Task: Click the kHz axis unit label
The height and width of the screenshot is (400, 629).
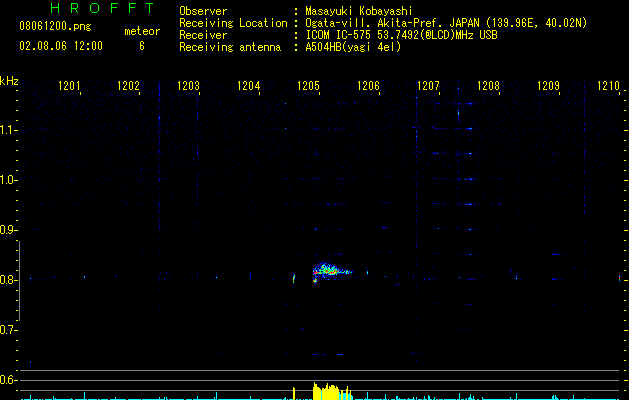Action: pos(9,81)
